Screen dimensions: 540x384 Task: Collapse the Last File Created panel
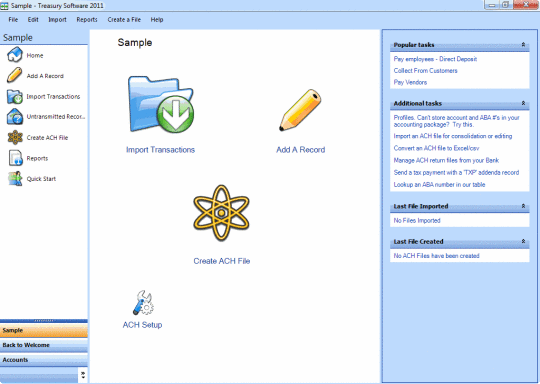tap(523, 241)
